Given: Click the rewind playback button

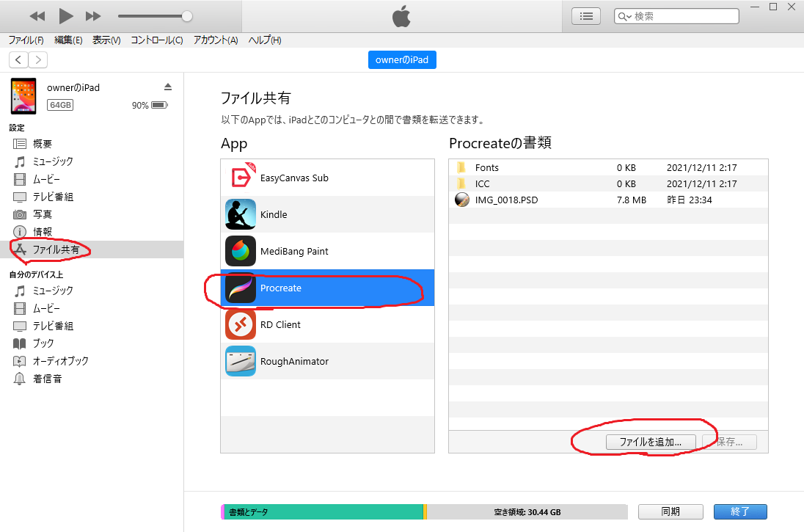Looking at the screenshot, I should point(37,16).
